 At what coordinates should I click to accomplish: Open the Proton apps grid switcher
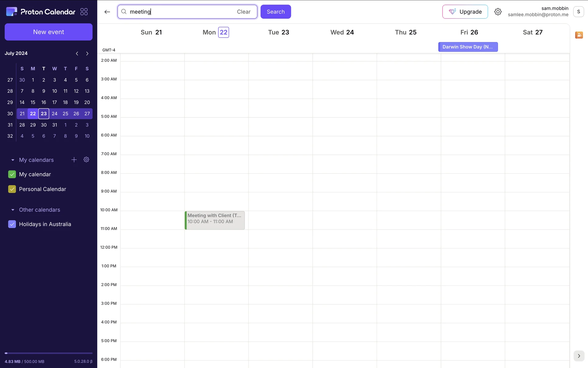[84, 12]
